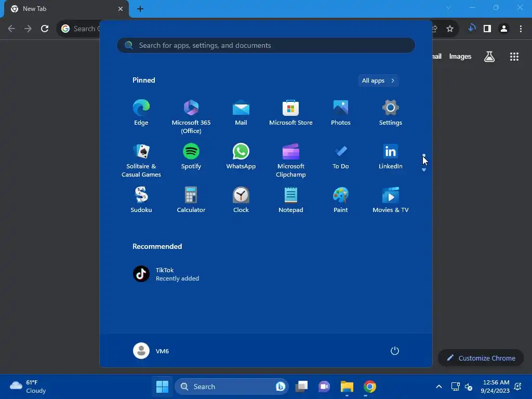Go to next page of pinned apps
This screenshot has height=399, width=532.
pyautogui.click(x=424, y=170)
